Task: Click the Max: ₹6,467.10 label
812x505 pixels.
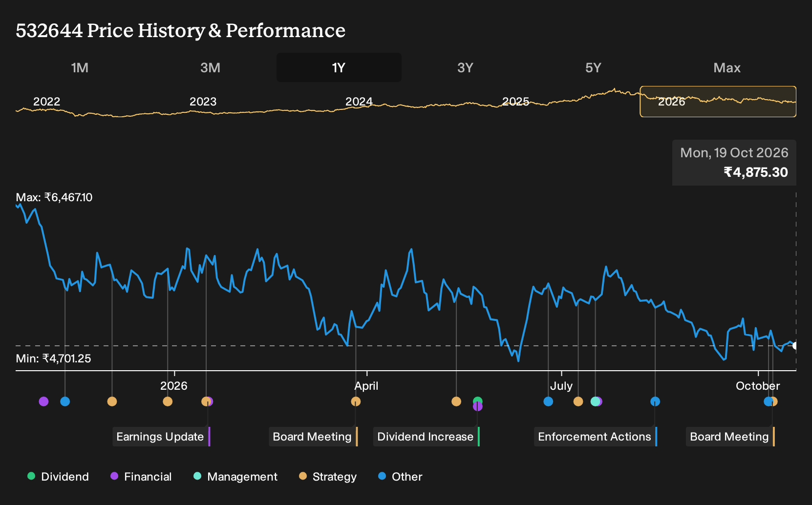Action: point(54,197)
